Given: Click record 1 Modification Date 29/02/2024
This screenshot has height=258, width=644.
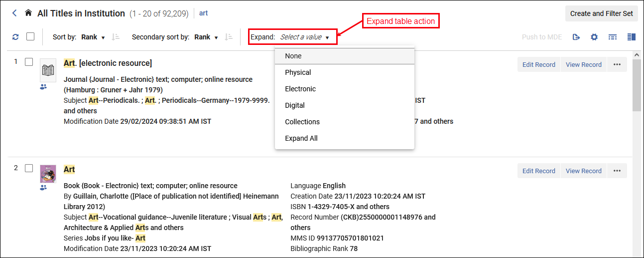Looking at the screenshot, I should pyautogui.click(x=137, y=121).
